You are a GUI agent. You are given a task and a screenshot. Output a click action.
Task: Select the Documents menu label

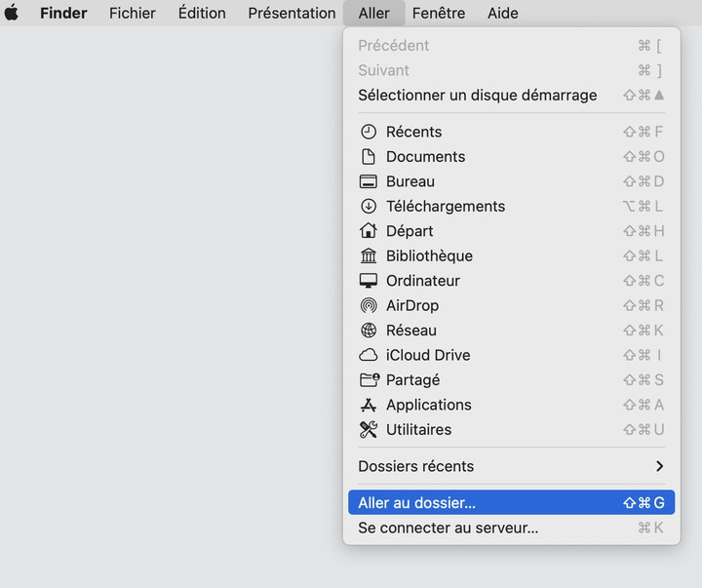click(425, 157)
